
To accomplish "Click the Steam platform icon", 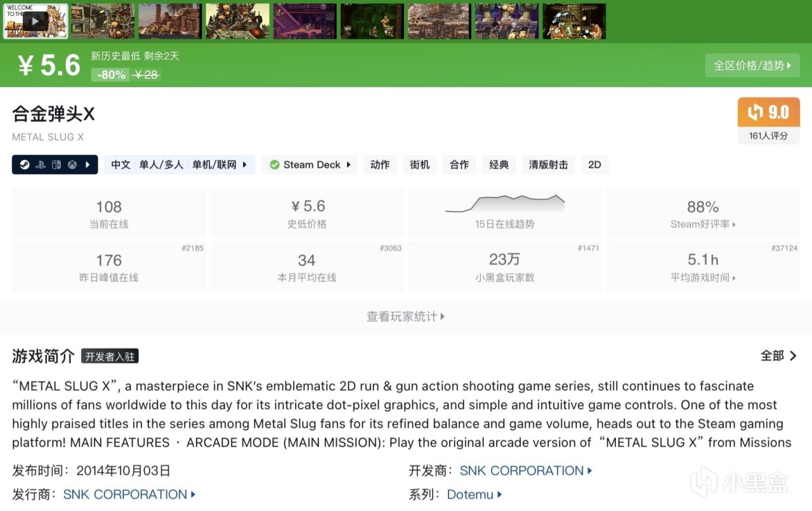I will (x=24, y=164).
